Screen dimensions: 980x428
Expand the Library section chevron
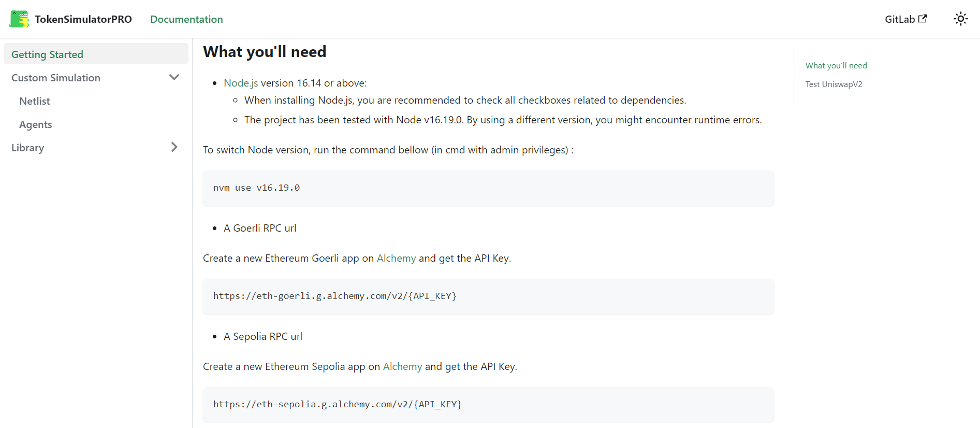pyautogui.click(x=174, y=147)
